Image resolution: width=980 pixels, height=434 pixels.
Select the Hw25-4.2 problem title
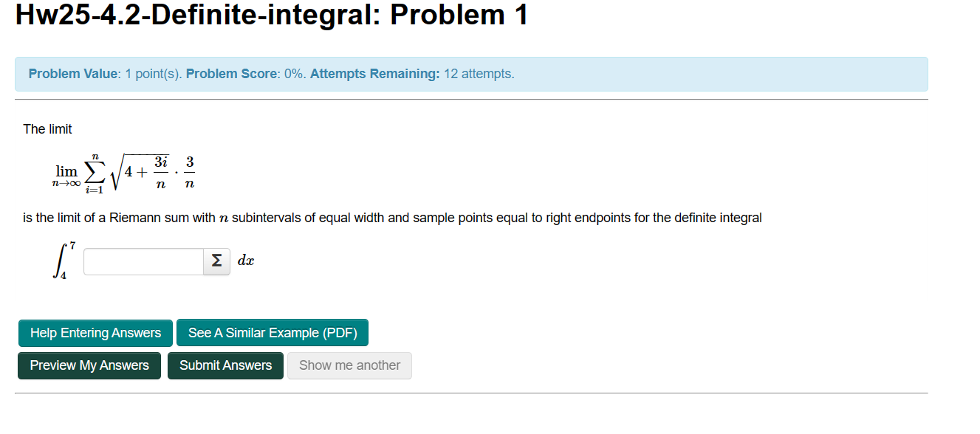click(271, 15)
